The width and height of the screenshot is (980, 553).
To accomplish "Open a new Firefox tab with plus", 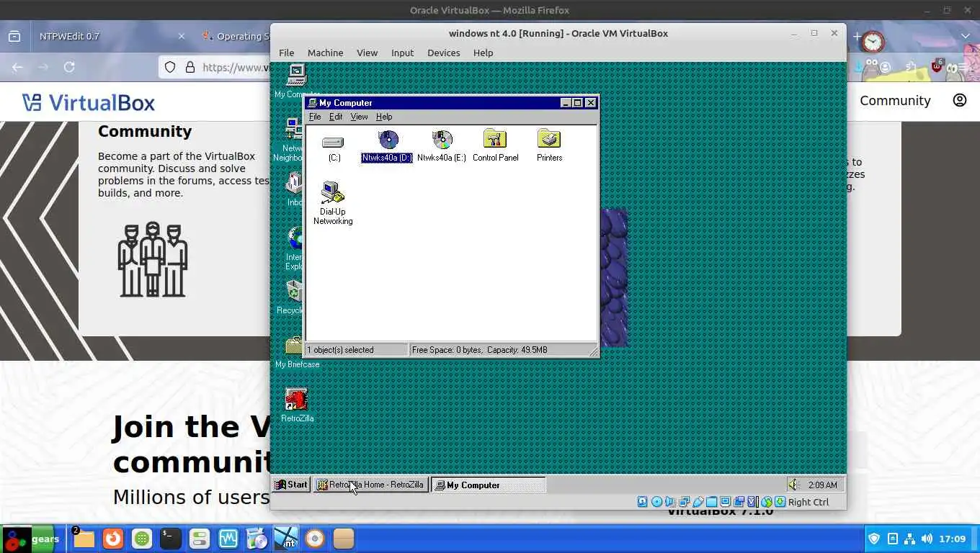I will pyautogui.click(x=857, y=36).
